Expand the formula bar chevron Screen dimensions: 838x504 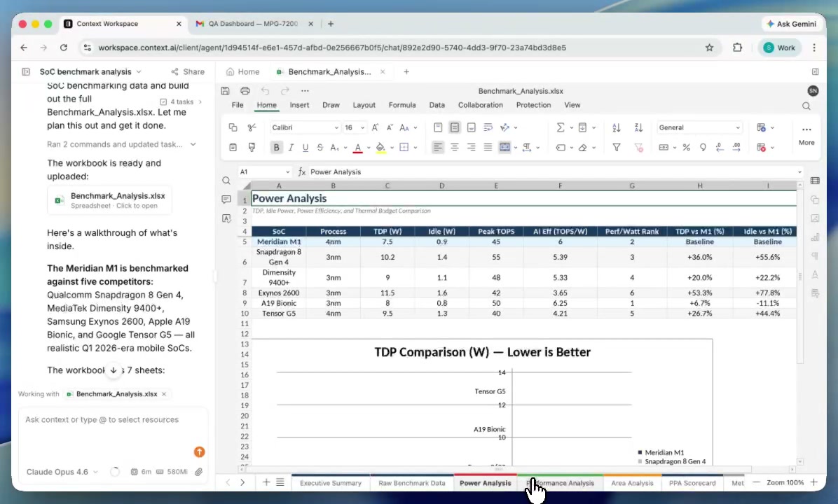[799, 172]
